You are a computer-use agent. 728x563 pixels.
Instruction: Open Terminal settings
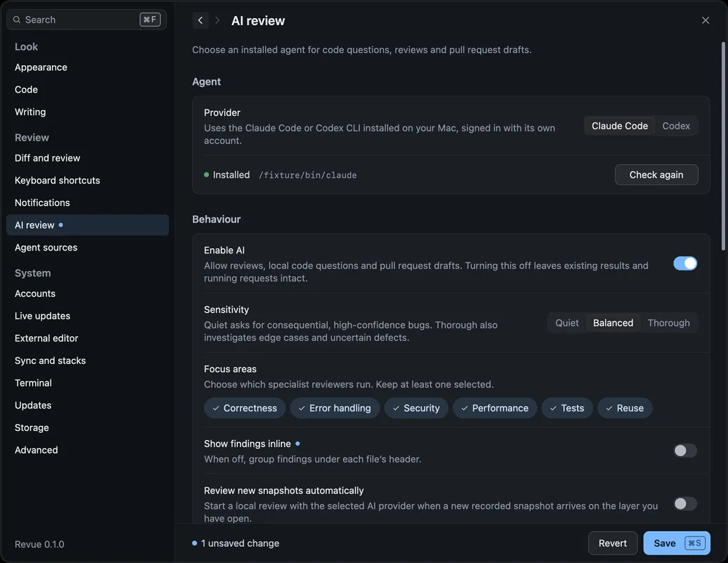pos(87,383)
